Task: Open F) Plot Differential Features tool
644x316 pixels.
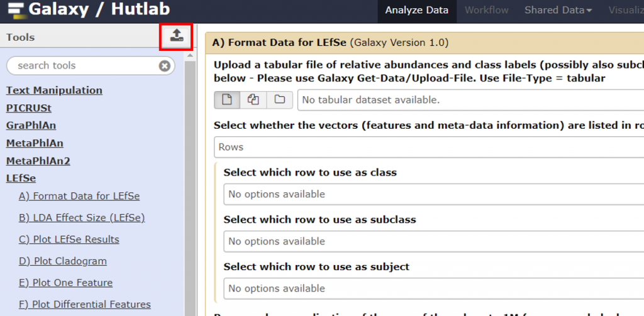Action: click(x=85, y=305)
